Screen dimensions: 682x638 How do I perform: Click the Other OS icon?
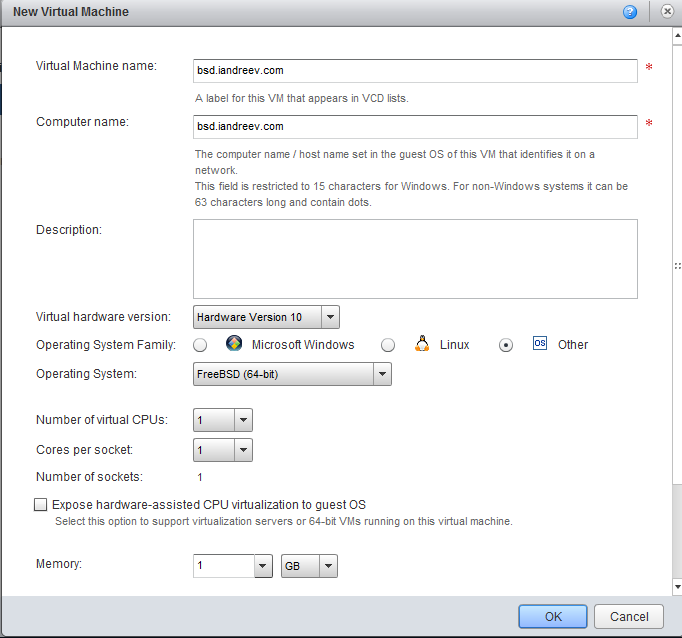click(540, 343)
